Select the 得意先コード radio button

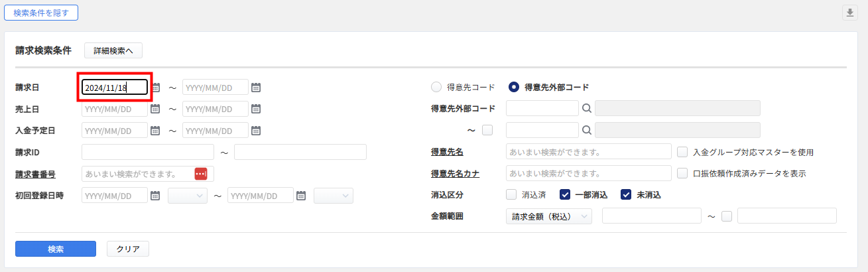point(436,87)
